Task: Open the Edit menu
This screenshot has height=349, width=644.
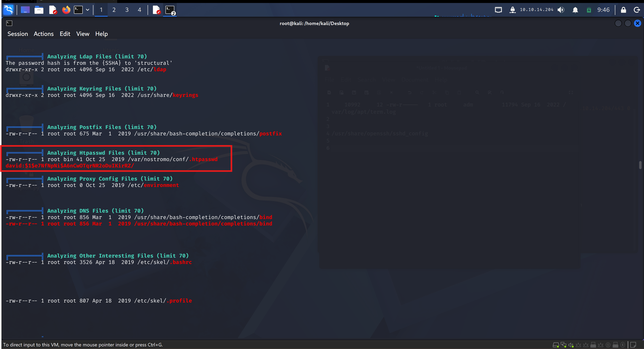Action: coord(65,34)
